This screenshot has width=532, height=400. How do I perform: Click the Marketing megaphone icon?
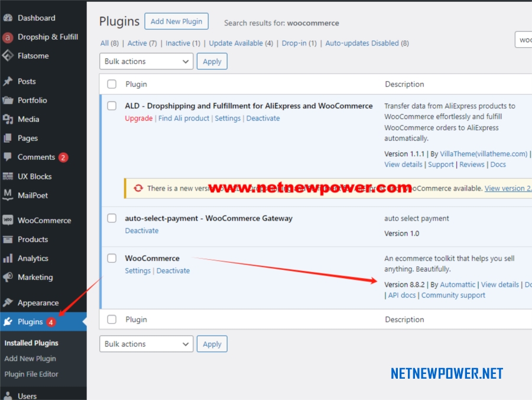pos(8,277)
